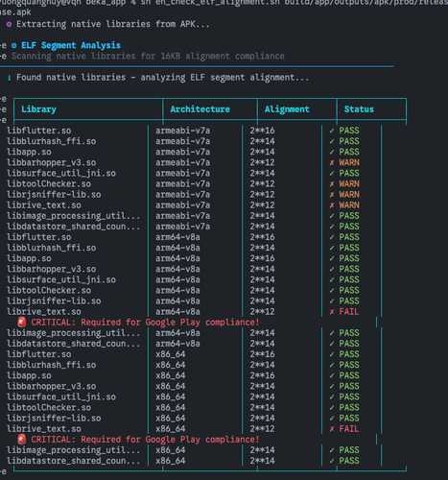Click siren emoji before arm64-v8a CRITICAL message
This screenshot has width=448, height=480.
[22, 322]
